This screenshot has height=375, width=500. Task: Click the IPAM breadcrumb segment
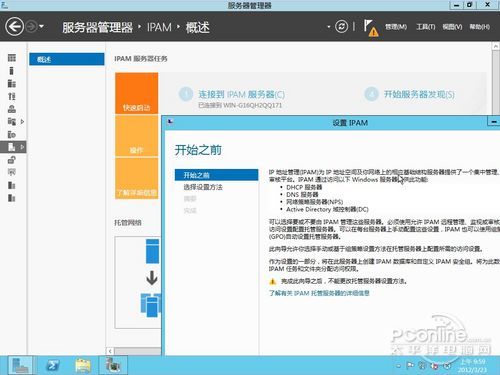pyautogui.click(x=159, y=27)
